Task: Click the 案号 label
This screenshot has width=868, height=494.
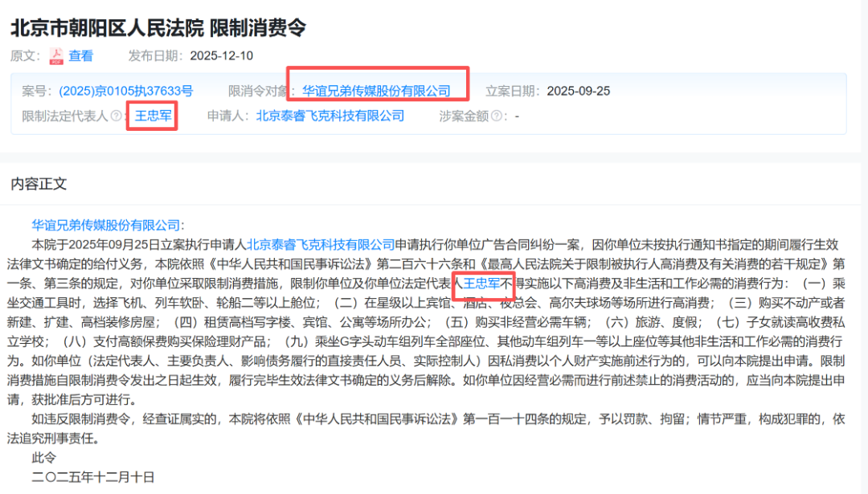Action: 38,92
